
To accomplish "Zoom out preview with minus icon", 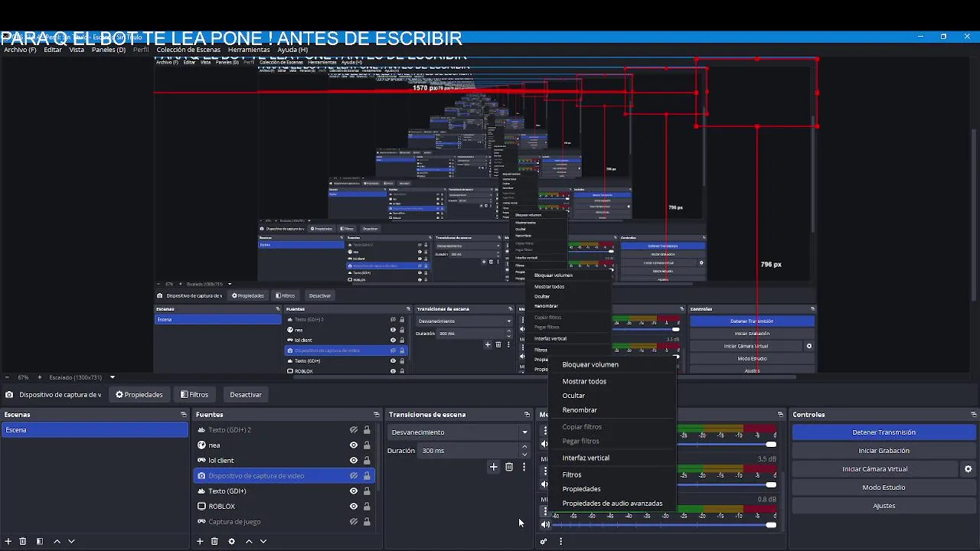I will coord(7,377).
